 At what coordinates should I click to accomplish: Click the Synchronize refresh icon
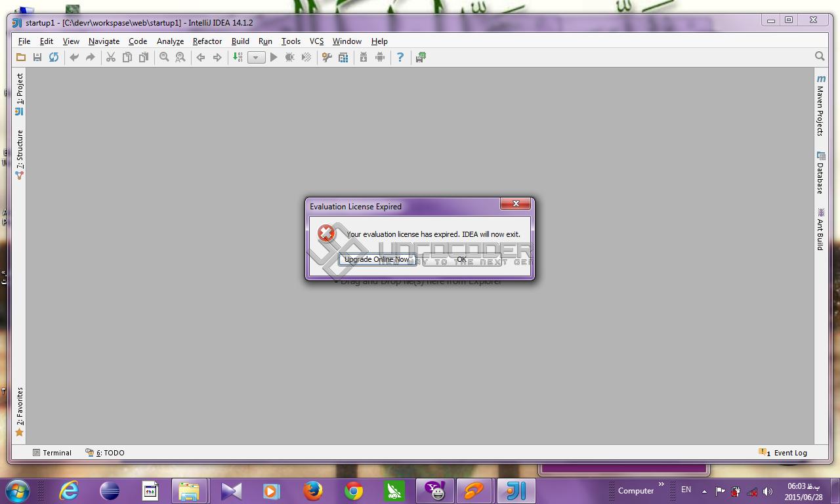[54, 58]
